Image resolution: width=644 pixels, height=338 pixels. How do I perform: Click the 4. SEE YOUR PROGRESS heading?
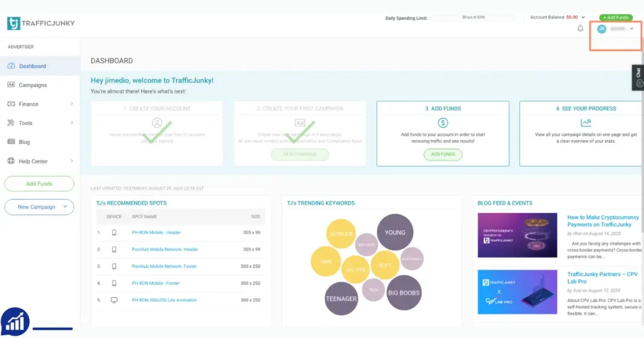[586, 108]
